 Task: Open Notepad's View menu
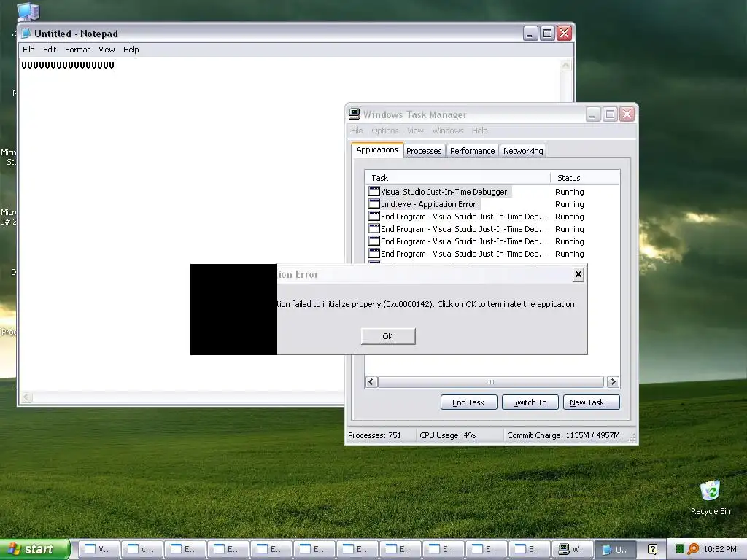(107, 50)
